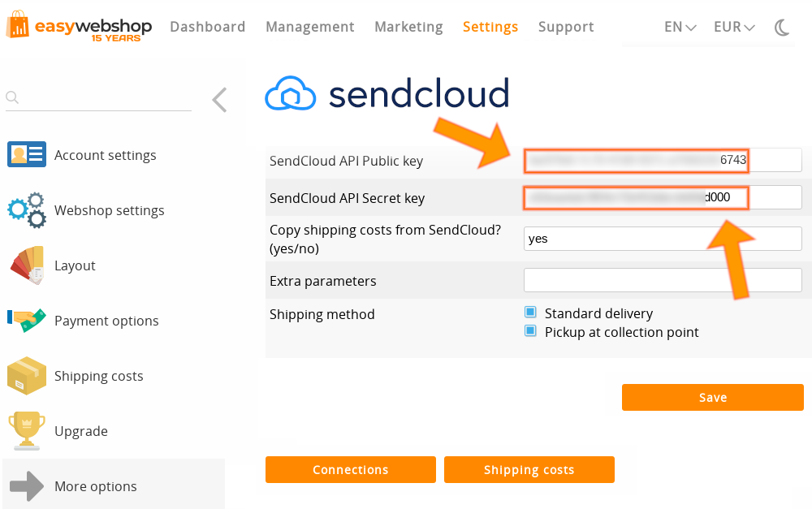Open Upgrade via the trophy icon
Viewport: 812px width, 509px height.
[x=27, y=430]
